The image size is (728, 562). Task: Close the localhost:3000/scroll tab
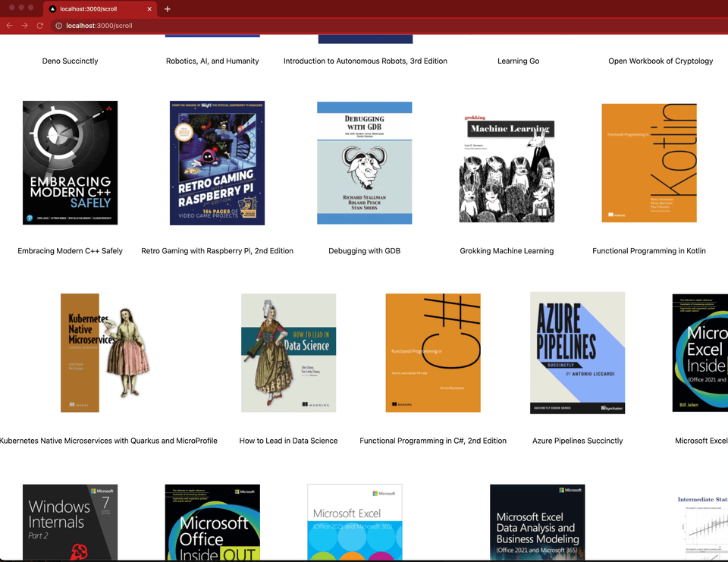[149, 9]
